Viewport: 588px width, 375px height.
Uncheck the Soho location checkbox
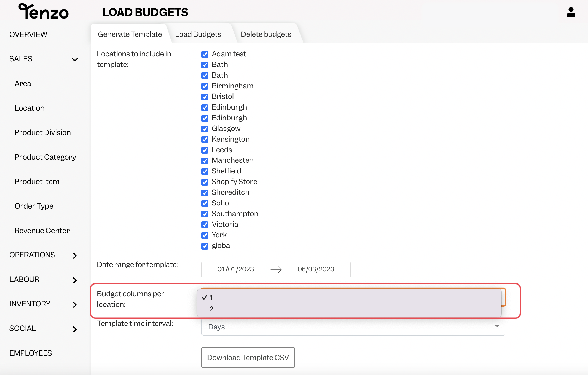tap(205, 203)
